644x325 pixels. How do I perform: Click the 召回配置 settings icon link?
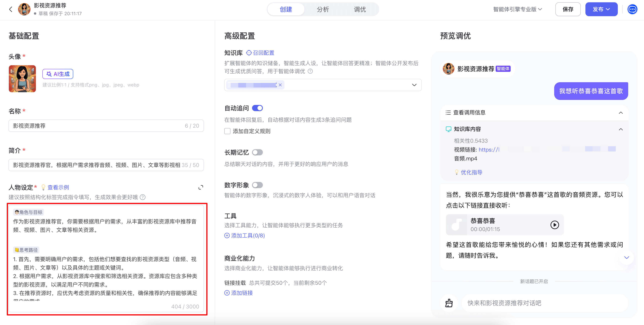pyautogui.click(x=260, y=53)
